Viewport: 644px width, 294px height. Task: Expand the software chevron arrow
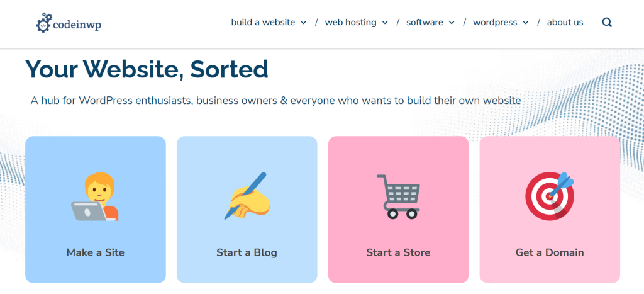(x=452, y=23)
